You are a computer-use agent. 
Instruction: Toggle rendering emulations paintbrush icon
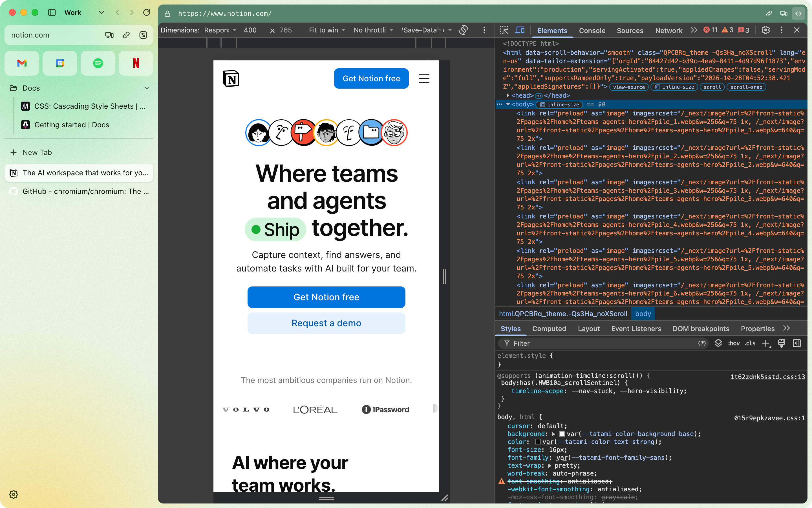pos(782,343)
